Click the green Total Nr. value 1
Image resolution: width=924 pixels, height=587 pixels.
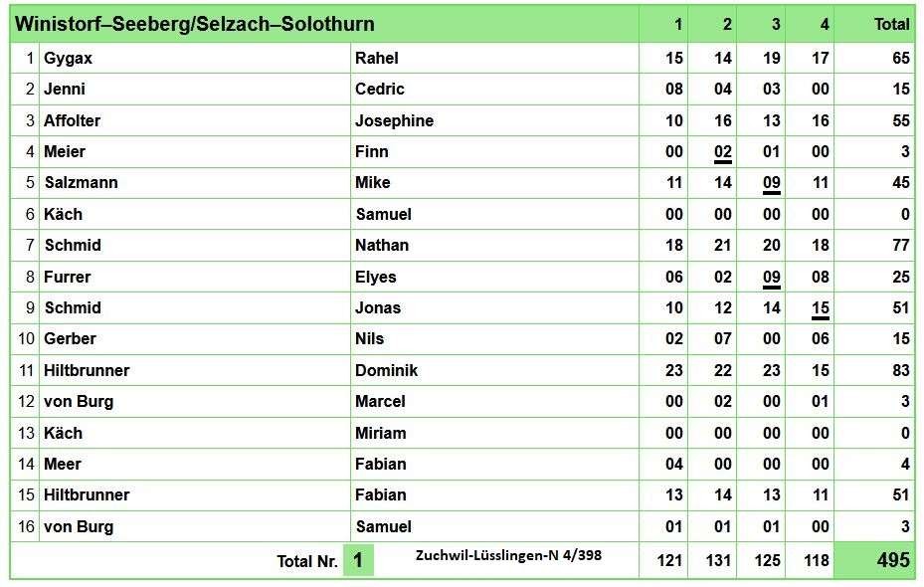358,560
